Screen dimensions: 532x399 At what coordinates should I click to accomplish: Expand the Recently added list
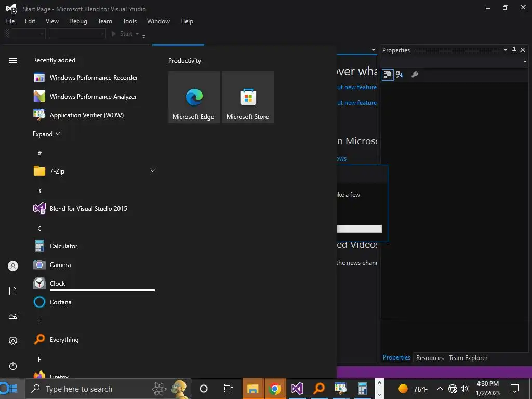tap(46, 134)
